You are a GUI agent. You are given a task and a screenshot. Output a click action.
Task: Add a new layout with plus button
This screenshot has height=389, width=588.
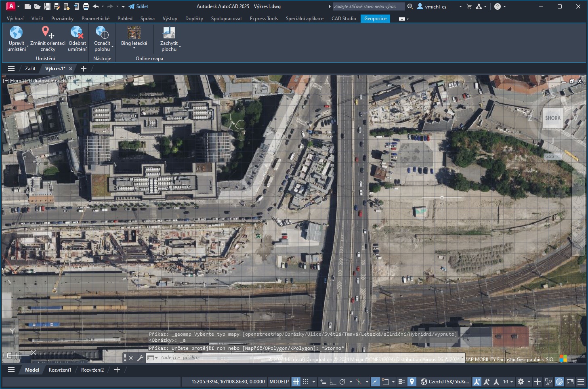point(117,370)
